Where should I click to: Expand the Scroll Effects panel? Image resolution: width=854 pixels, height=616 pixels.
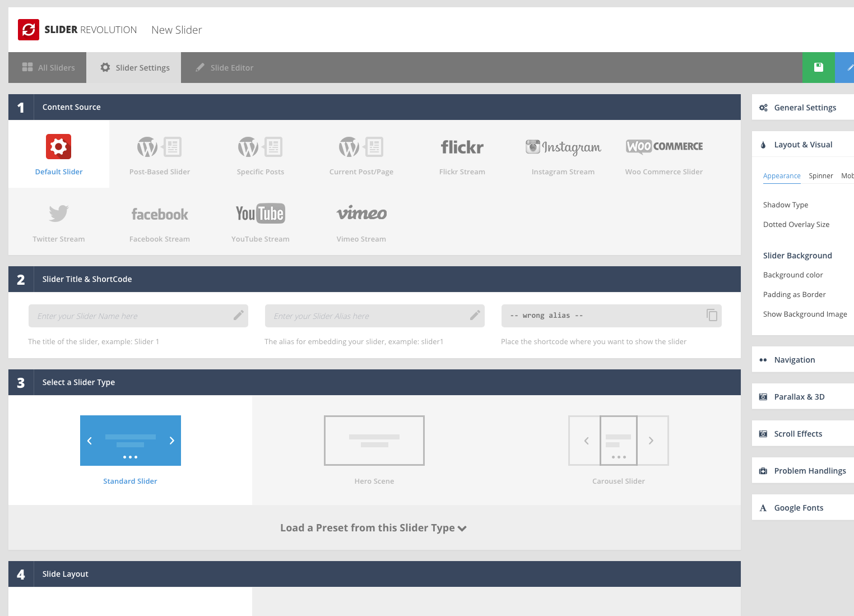pos(803,433)
